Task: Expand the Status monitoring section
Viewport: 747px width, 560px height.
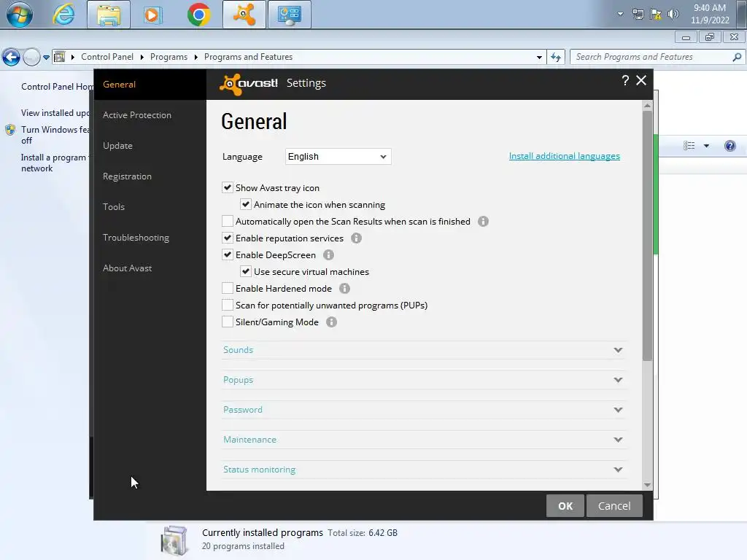Action: 424,470
